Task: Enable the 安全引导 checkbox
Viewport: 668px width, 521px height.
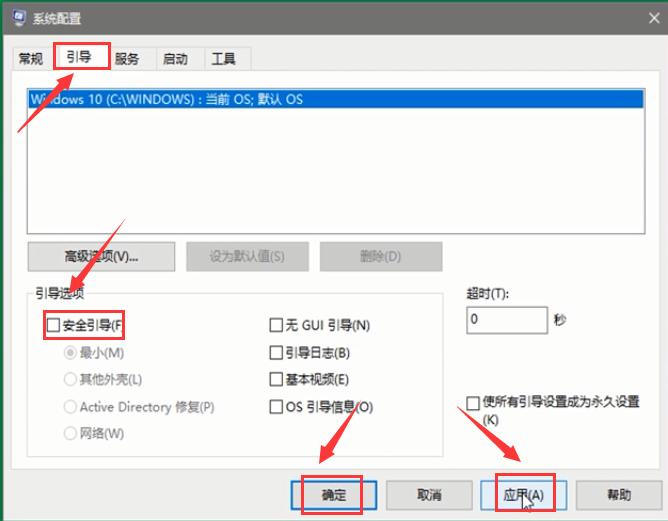Action: [54, 325]
